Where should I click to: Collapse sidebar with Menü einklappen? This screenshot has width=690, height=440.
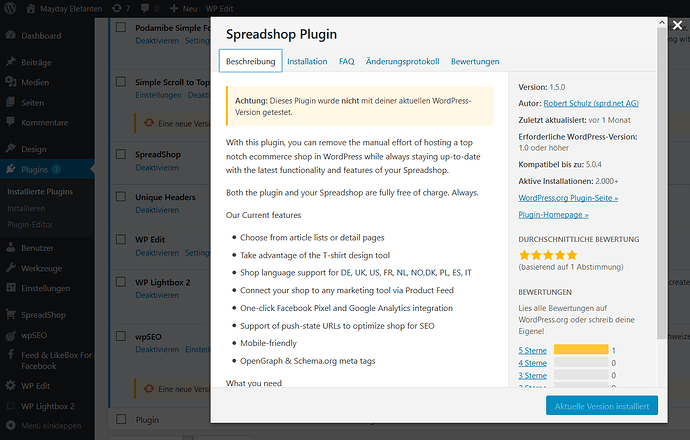pyautogui.click(x=44, y=426)
